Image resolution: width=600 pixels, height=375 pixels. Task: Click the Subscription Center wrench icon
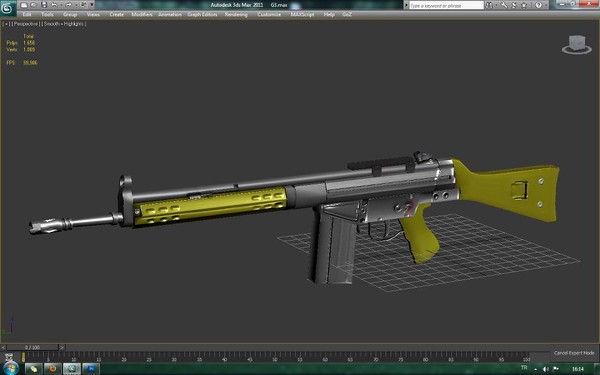pos(504,5)
